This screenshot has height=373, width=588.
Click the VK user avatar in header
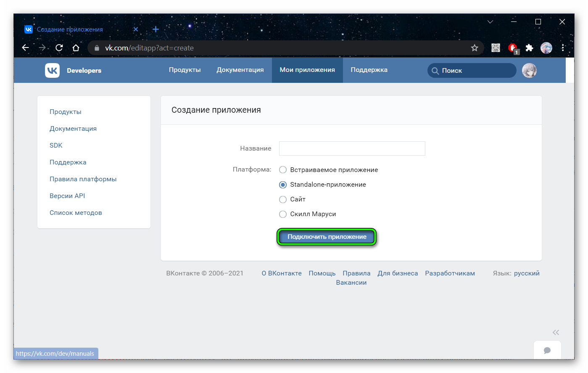(x=529, y=70)
